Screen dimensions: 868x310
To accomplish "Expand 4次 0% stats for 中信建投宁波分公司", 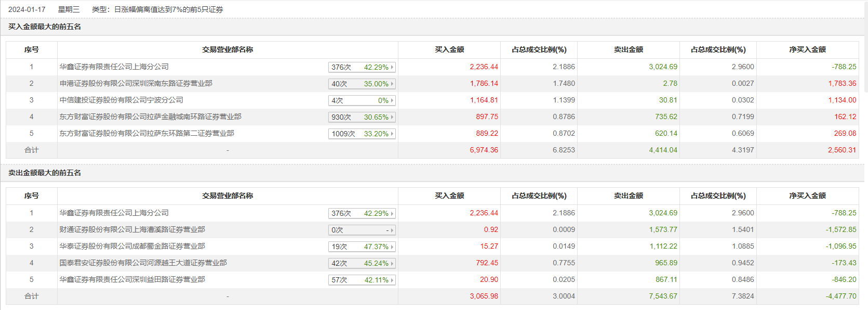I will [x=362, y=100].
